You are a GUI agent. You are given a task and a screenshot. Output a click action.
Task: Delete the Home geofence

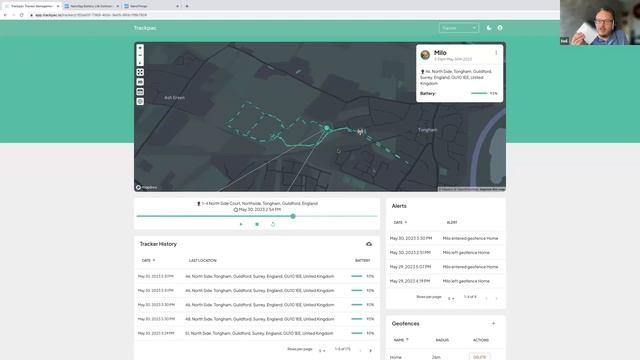(480, 357)
